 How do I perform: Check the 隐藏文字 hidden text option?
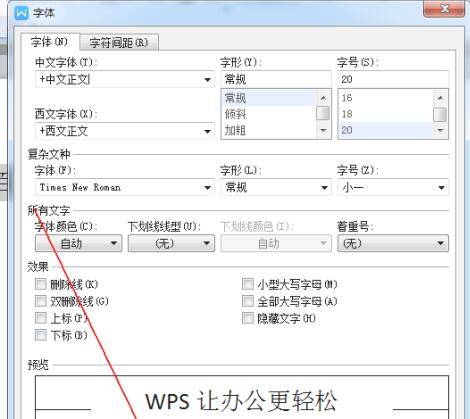pyautogui.click(x=248, y=318)
